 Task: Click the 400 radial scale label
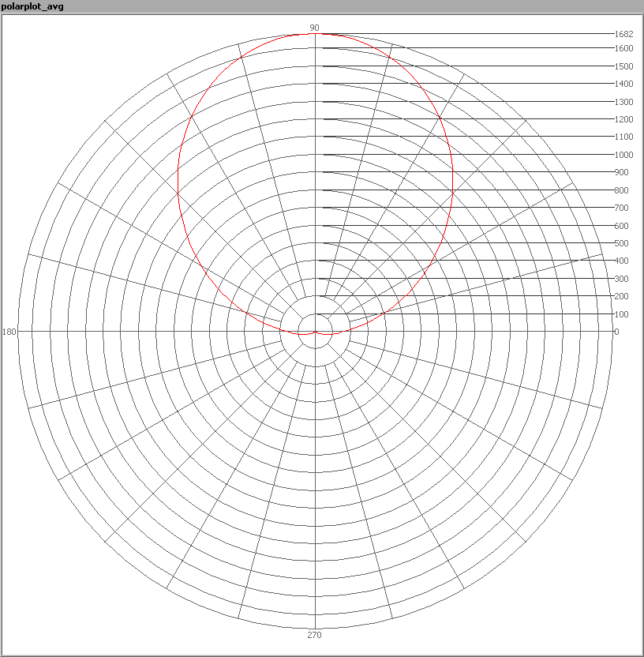click(x=621, y=261)
